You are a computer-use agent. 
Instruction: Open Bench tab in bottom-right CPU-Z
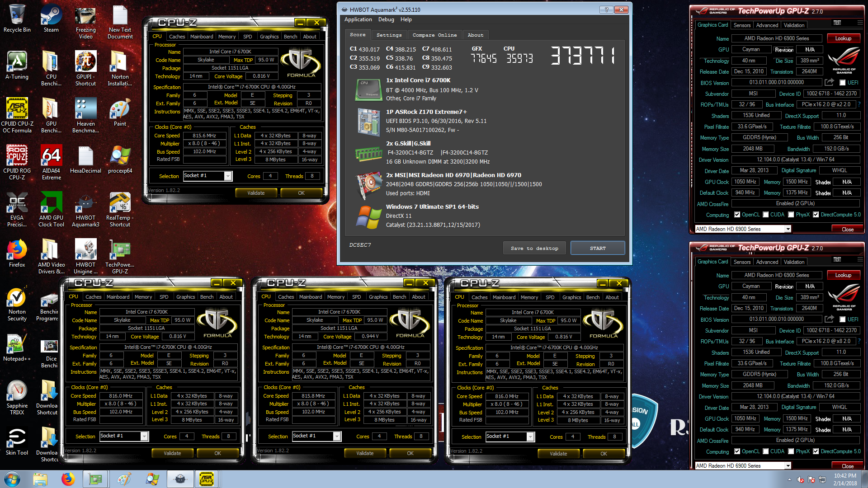[x=593, y=297]
